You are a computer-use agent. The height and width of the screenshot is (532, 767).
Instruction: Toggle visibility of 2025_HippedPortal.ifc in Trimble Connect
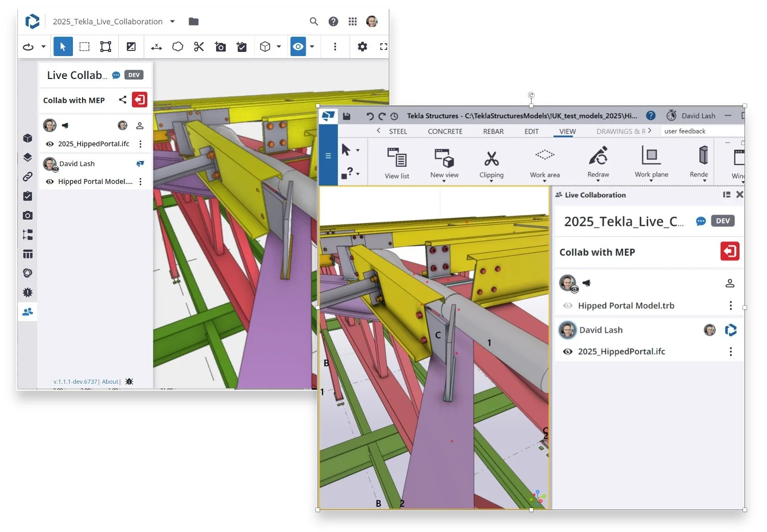click(50, 144)
